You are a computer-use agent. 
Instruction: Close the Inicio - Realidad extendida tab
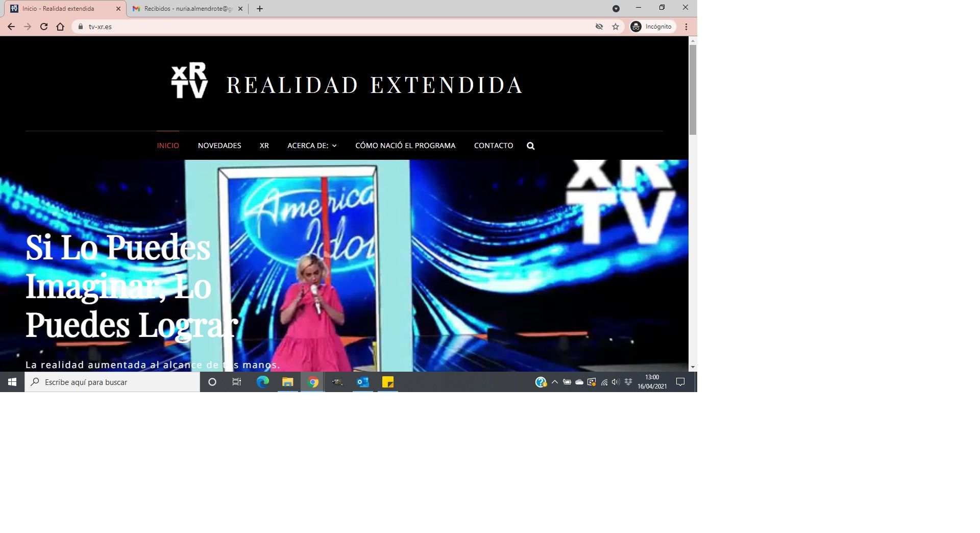118,9
